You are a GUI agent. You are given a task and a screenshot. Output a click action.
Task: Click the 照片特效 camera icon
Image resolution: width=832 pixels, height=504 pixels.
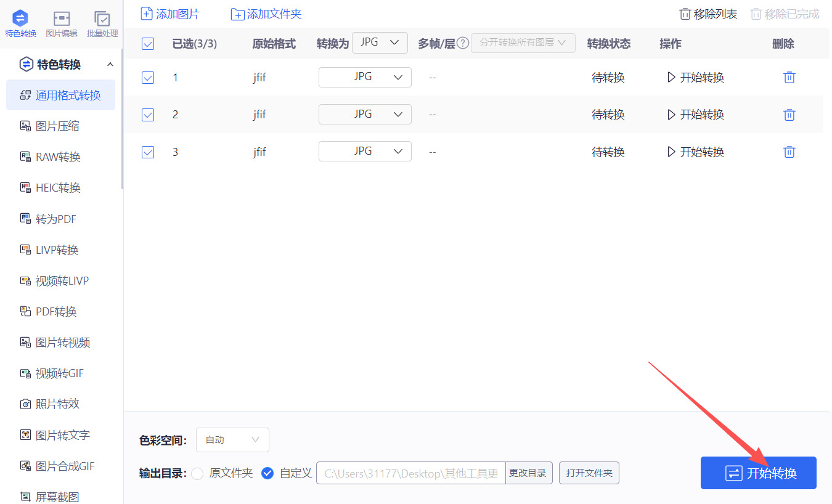(25, 404)
